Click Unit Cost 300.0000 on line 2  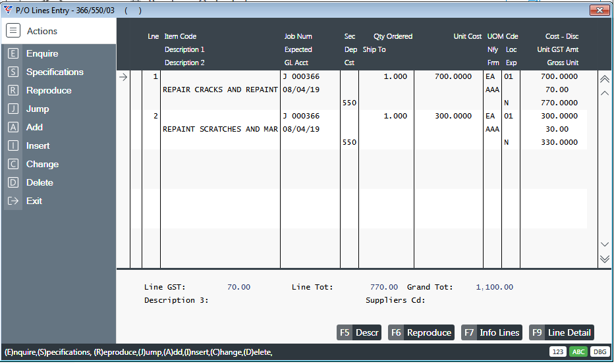tap(453, 117)
